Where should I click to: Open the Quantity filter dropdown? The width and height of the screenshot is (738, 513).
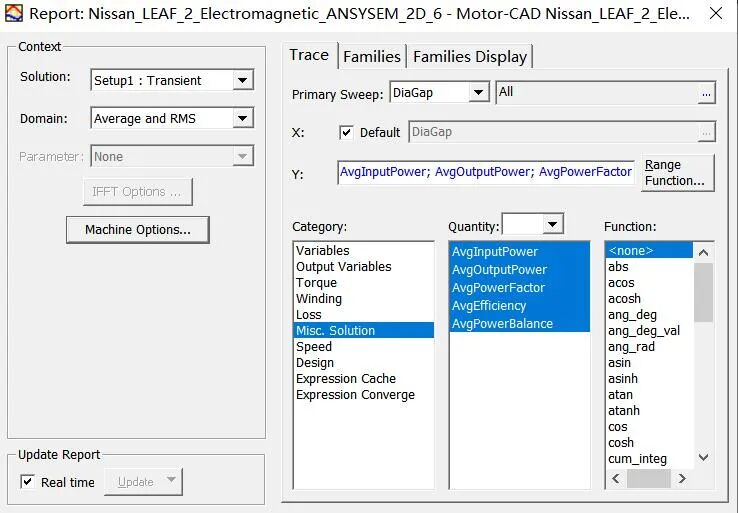pos(533,224)
